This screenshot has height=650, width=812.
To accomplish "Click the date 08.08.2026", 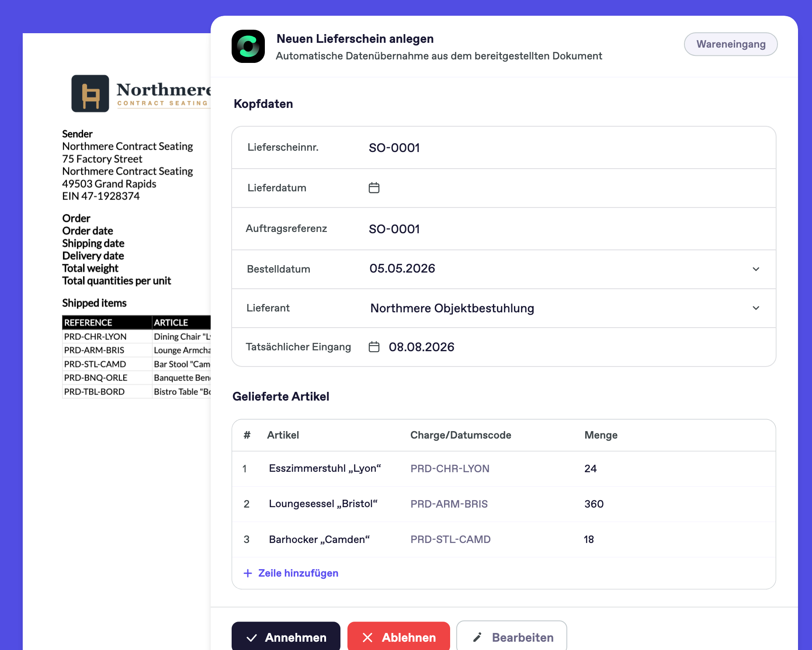I will 422,347.
